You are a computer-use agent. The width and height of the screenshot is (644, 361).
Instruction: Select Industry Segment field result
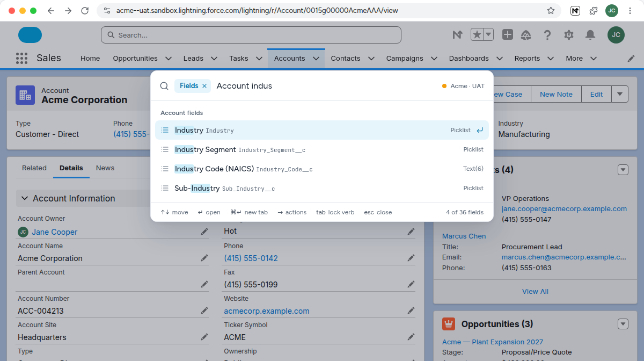click(x=322, y=149)
